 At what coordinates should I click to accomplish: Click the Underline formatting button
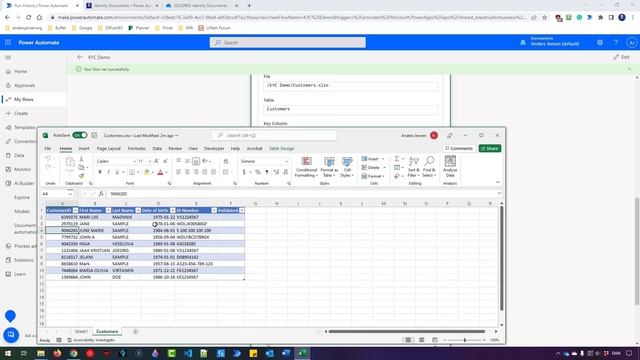[117, 172]
